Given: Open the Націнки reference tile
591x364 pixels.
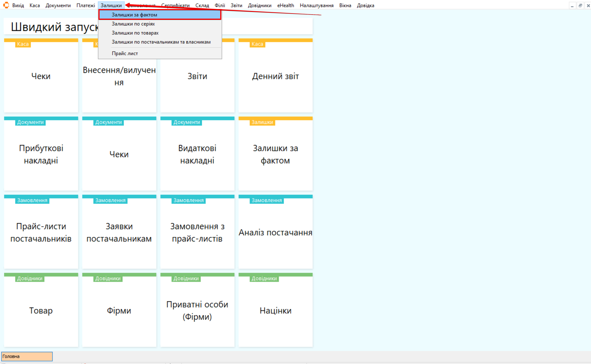Looking at the screenshot, I should (275, 310).
